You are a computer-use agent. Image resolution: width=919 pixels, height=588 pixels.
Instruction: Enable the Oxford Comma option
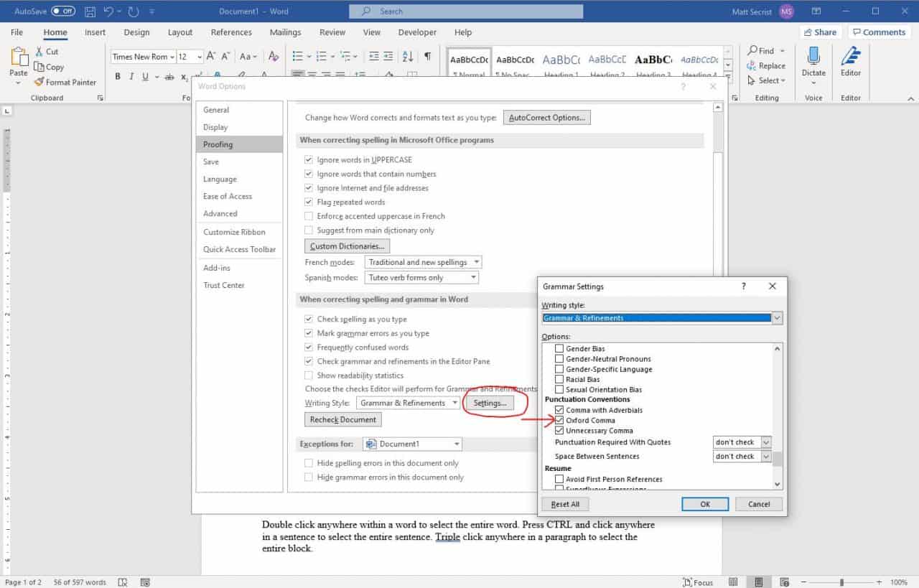[x=559, y=420]
